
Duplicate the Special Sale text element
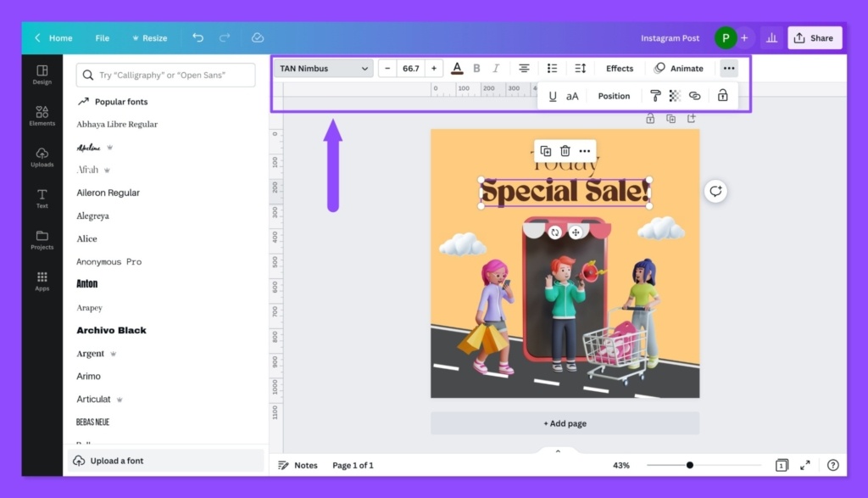(546, 150)
